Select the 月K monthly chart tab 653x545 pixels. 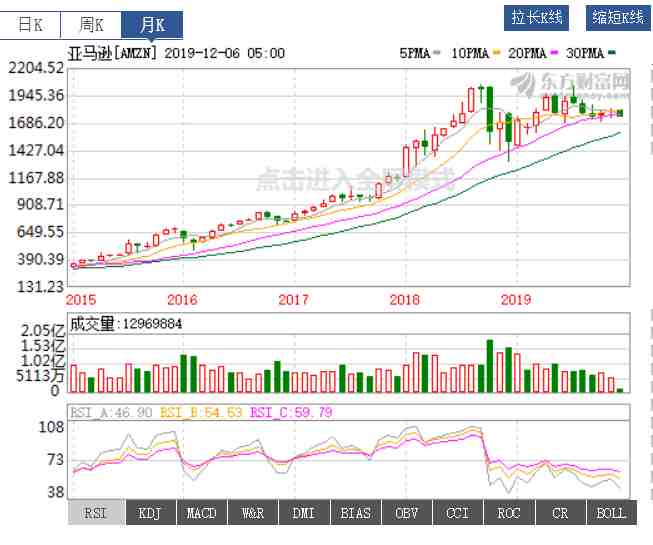pyautogui.click(x=152, y=25)
